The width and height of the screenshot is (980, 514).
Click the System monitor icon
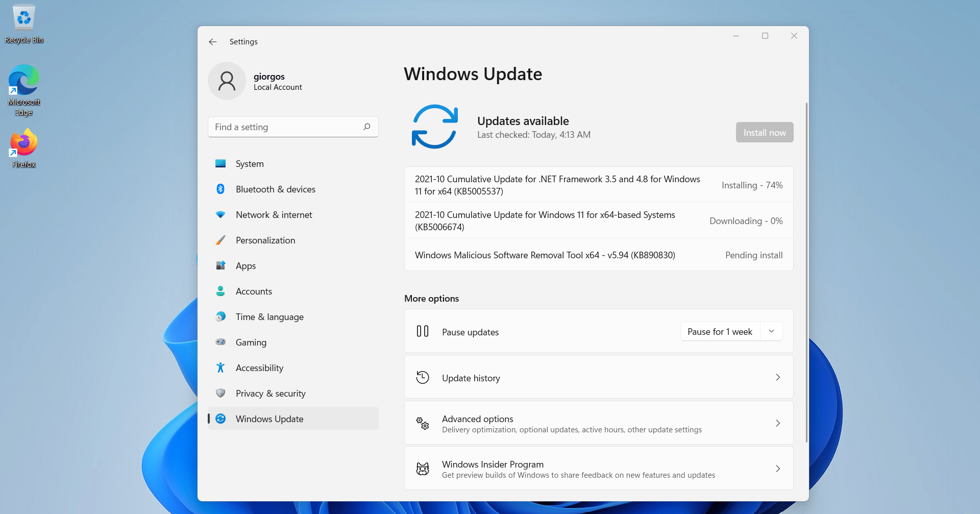(220, 164)
